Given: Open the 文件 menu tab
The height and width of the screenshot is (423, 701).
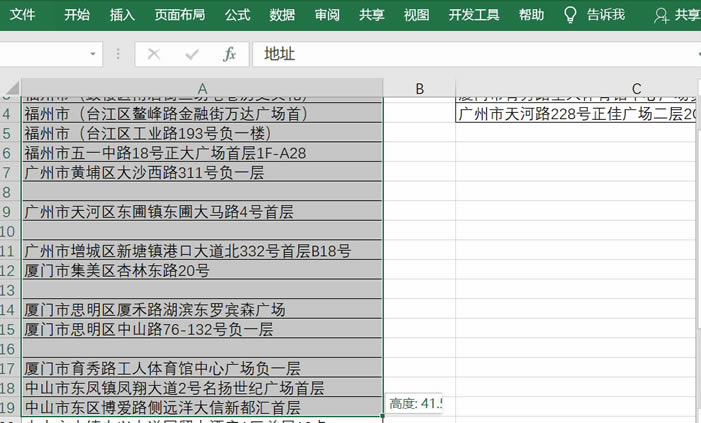Looking at the screenshot, I should (x=22, y=15).
